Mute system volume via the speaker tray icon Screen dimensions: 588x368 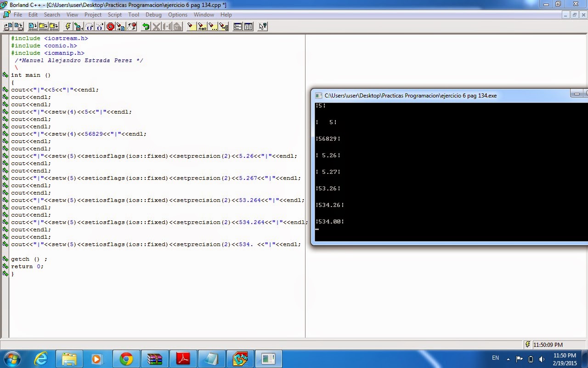[541, 358]
